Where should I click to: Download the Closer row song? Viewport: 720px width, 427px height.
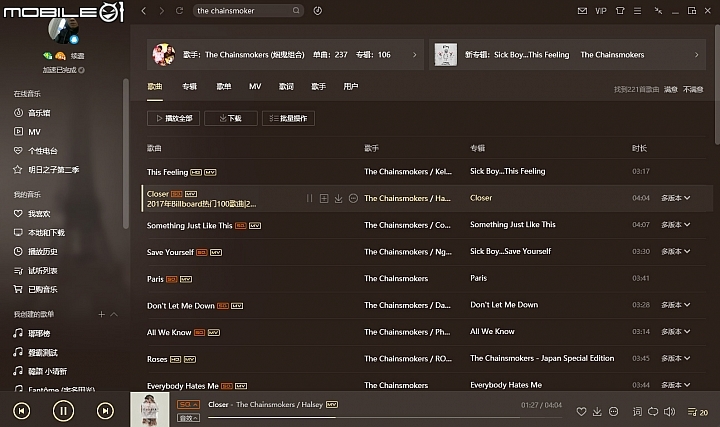pos(338,198)
